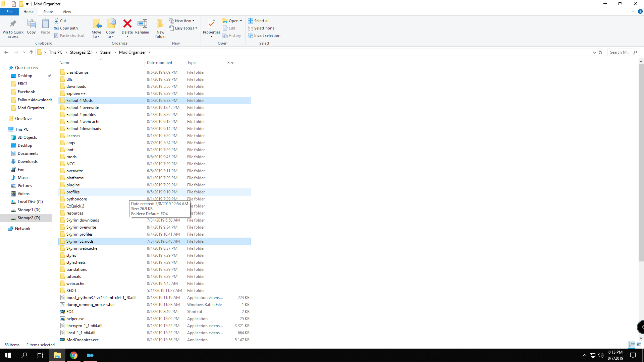The height and width of the screenshot is (362, 644).
Task: Click the vertical scrollbar thumb
Action: (641, 163)
